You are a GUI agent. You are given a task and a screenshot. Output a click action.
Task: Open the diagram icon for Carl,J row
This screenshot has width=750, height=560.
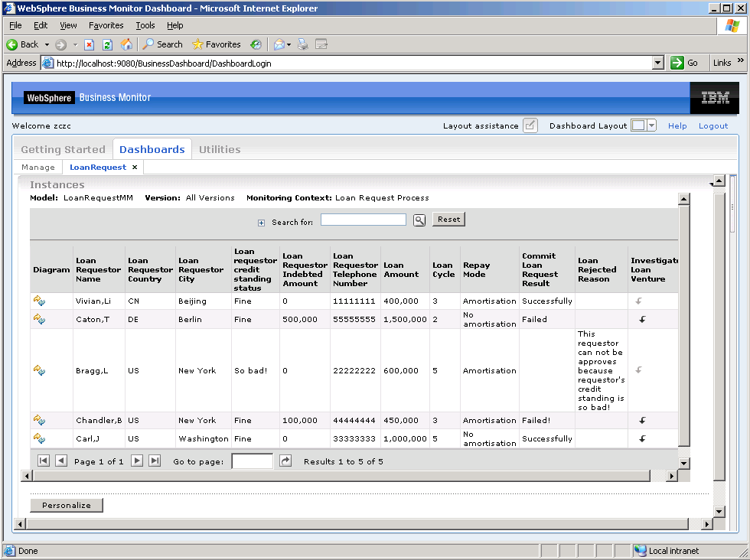(39, 438)
